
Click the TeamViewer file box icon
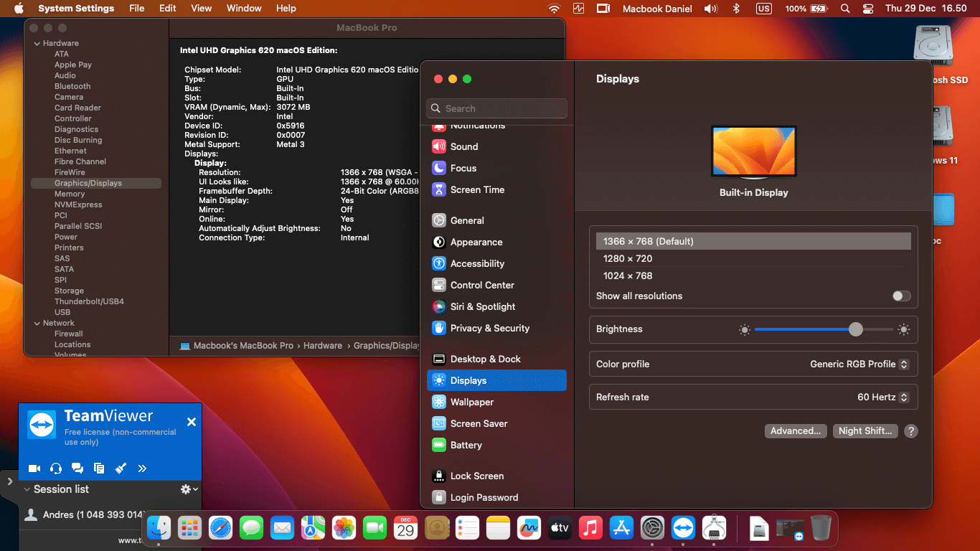point(99,468)
